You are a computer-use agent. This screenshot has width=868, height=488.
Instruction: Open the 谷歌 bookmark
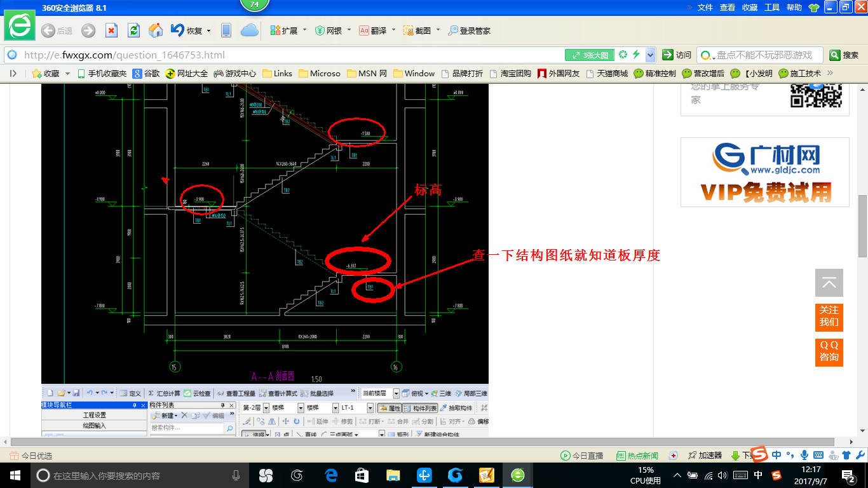coord(146,74)
